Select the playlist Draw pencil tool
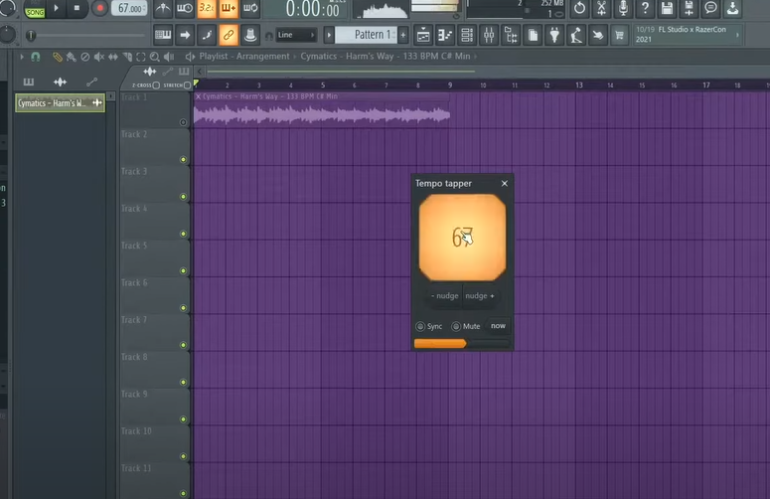 click(57, 57)
